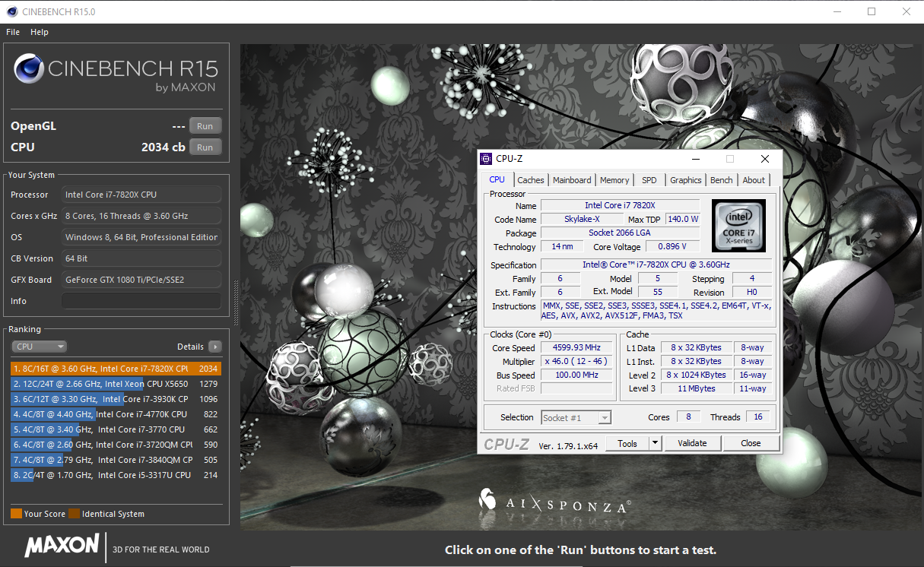This screenshot has width=924, height=567.
Task: Switch to the SPD tab in CPU-Z
Action: tap(649, 180)
